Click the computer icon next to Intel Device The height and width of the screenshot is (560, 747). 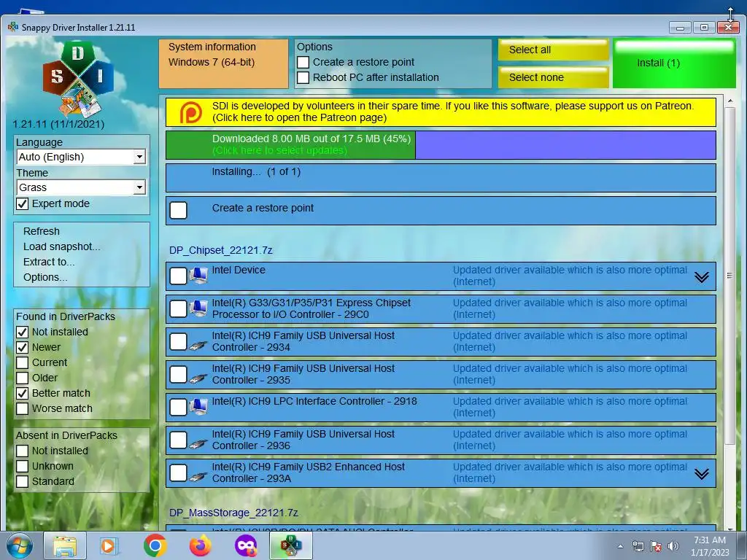(198, 276)
